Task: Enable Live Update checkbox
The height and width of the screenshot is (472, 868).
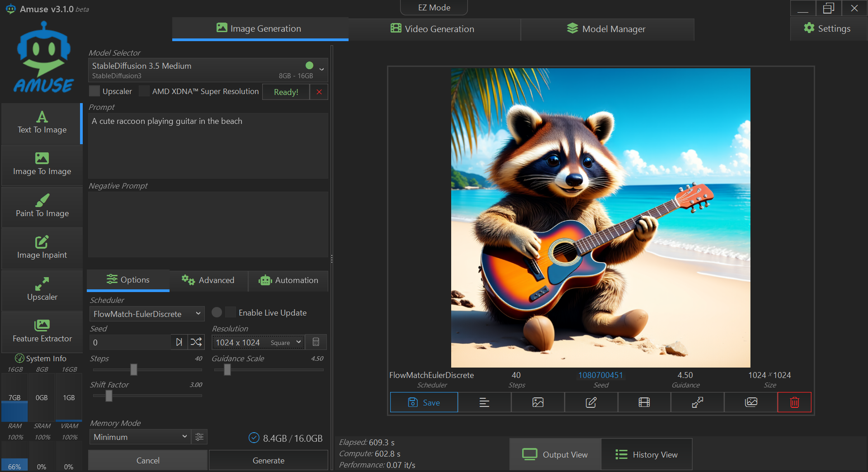Action: coord(231,312)
